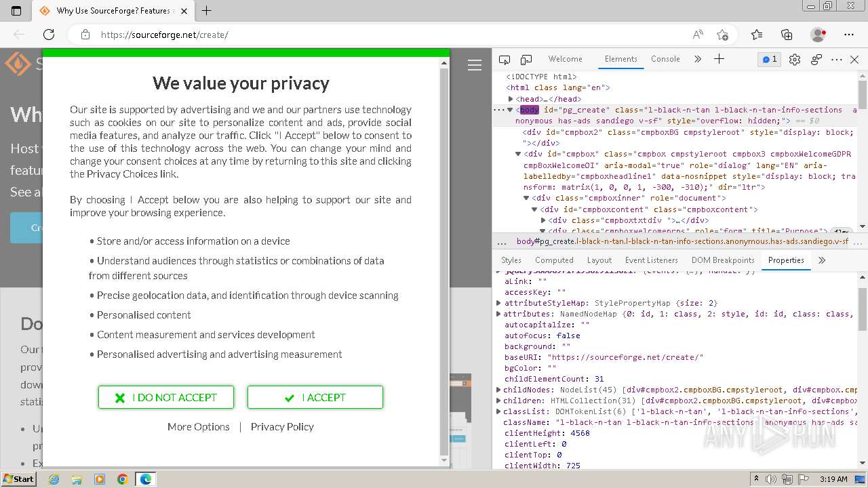Open the Event Listeners pane tab

652,260
